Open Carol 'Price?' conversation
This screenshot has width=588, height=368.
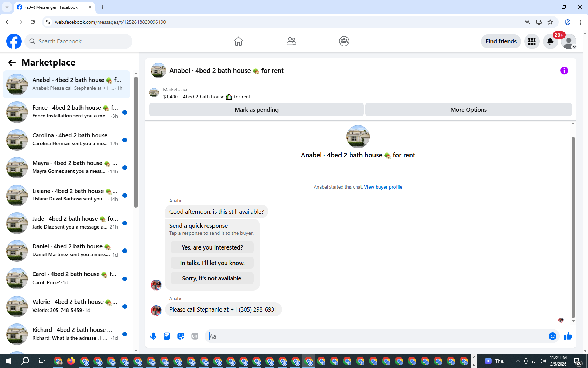[x=66, y=279]
